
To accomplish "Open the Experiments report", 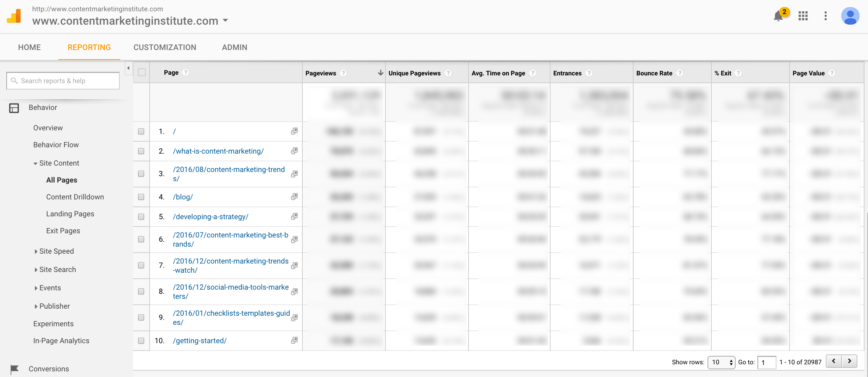I will [54, 324].
